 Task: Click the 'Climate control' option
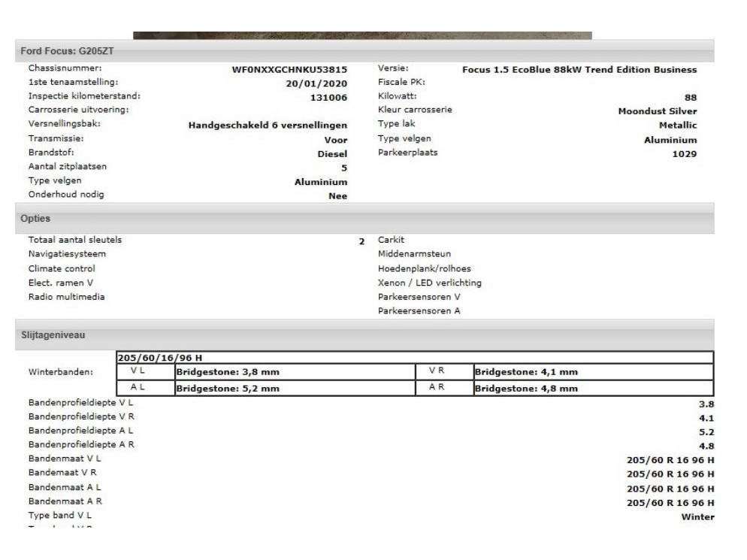tap(62, 269)
